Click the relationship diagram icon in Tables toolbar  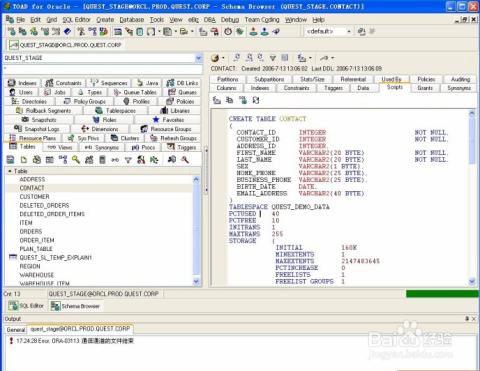(63, 160)
